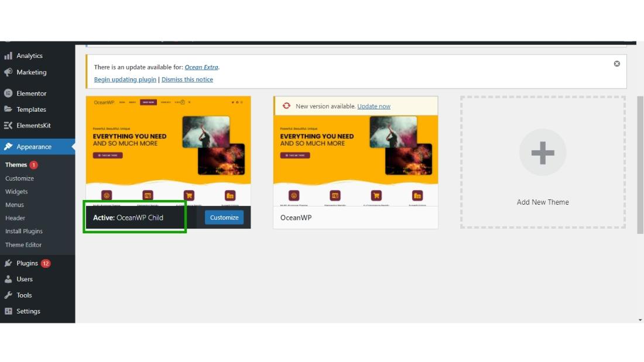Click the Elementor circle icon
Viewport: 644px width, 362px height.
pyautogui.click(x=8, y=93)
